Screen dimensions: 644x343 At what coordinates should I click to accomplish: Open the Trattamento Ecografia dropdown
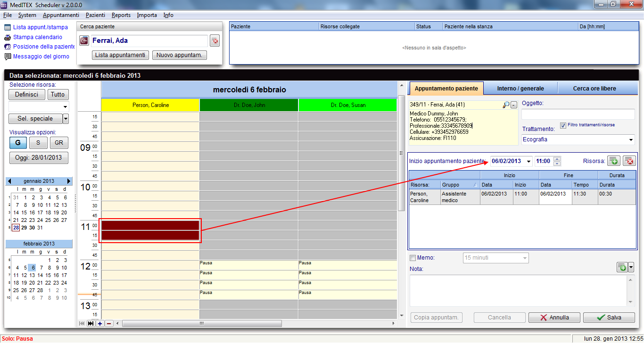(x=631, y=140)
